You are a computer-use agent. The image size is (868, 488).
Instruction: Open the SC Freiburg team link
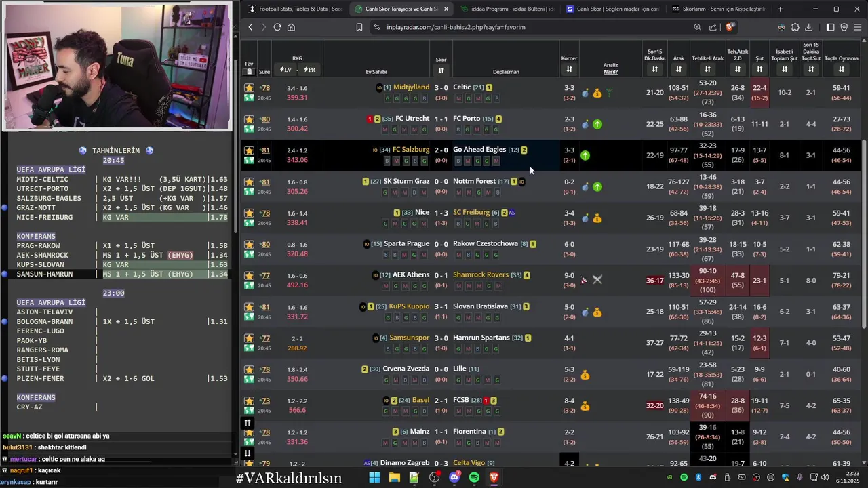coord(471,212)
